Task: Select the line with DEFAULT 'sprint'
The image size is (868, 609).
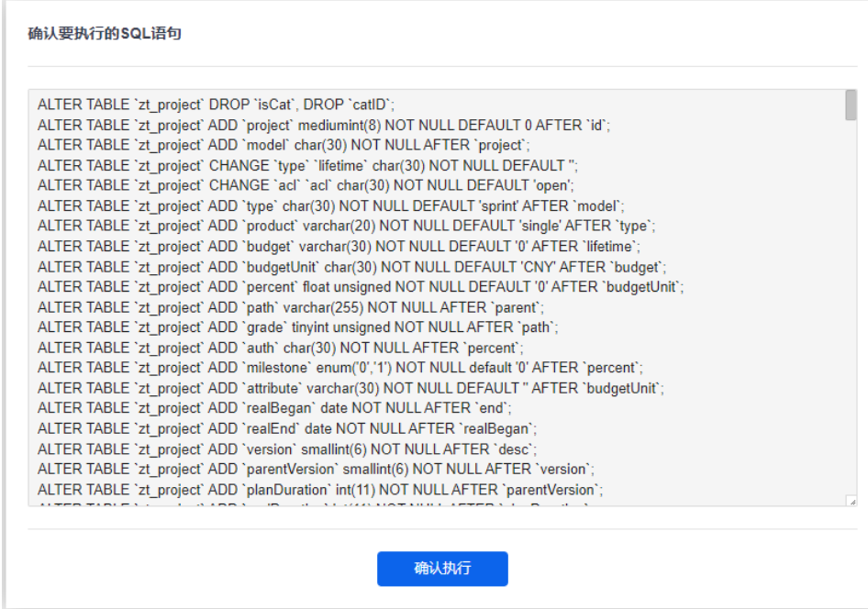Action: click(330, 205)
